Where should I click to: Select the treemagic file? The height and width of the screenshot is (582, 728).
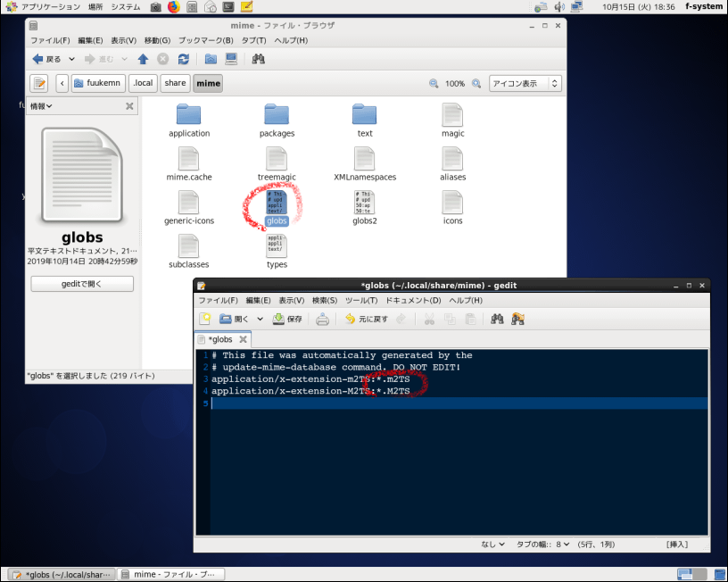point(277,164)
